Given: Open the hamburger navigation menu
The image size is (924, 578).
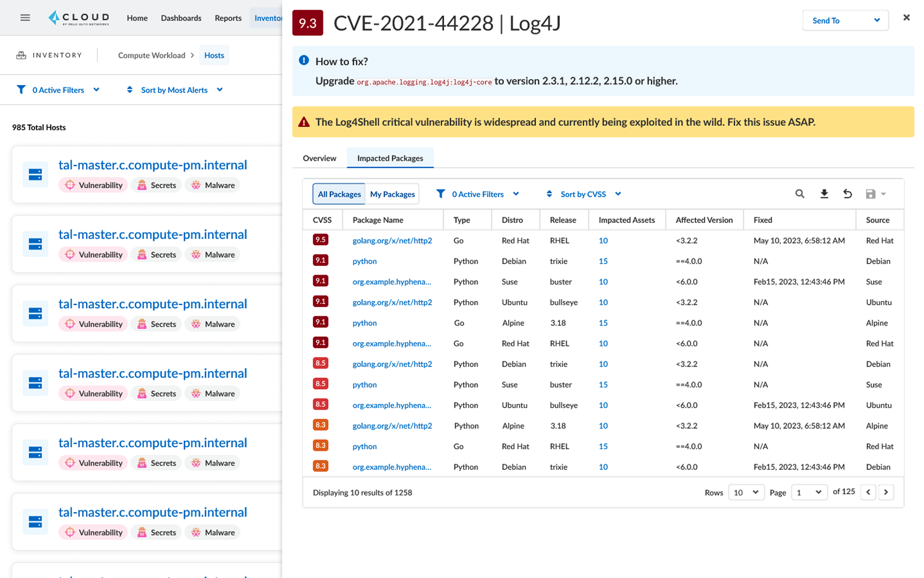Looking at the screenshot, I should pyautogui.click(x=25, y=18).
